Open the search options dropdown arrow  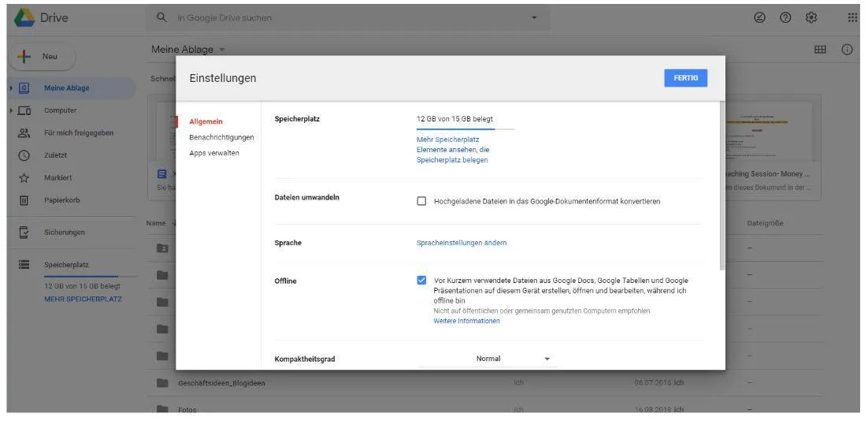click(534, 17)
